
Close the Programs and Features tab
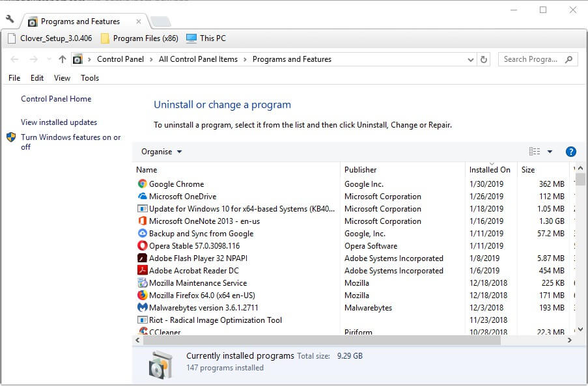[139, 21]
